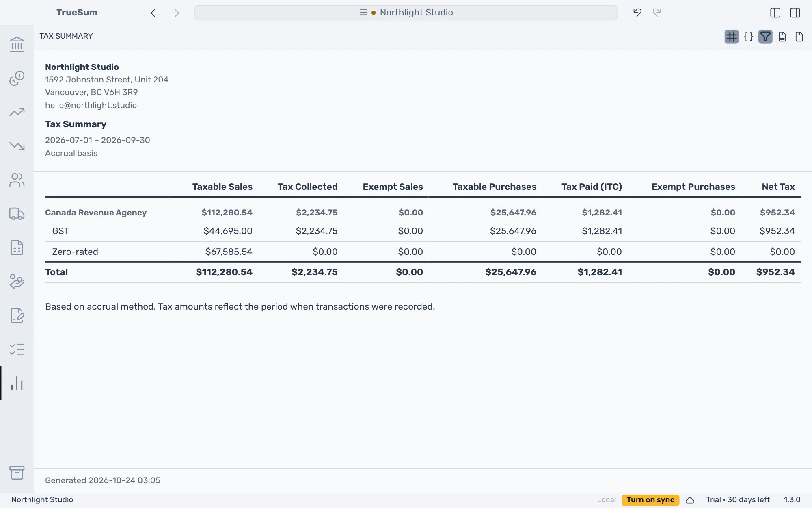The image size is (812, 508).
Task: Click the $67,585.54 zero-rated sales value
Action: [229, 252]
